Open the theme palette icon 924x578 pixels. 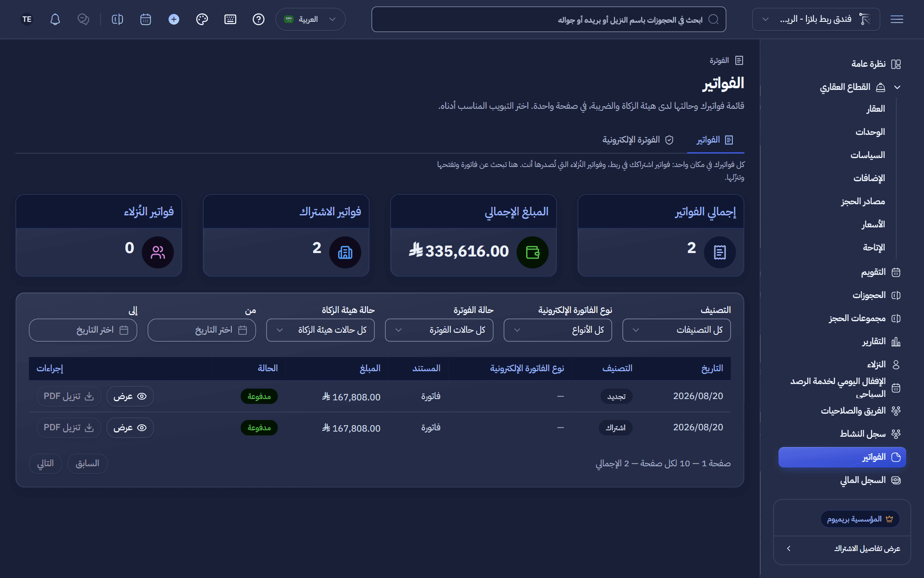pyautogui.click(x=202, y=19)
